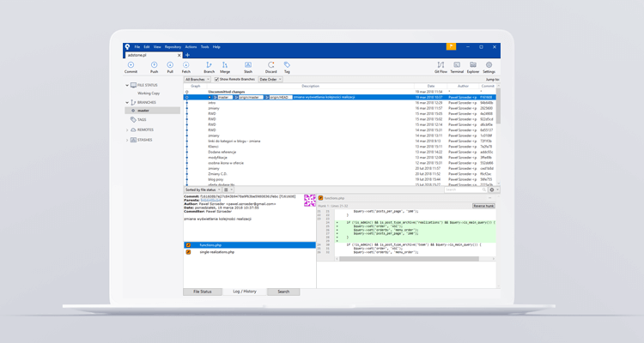Image resolution: width=644 pixels, height=343 pixels.
Task: Select the commit 'intro'
Action: point(340,103)
